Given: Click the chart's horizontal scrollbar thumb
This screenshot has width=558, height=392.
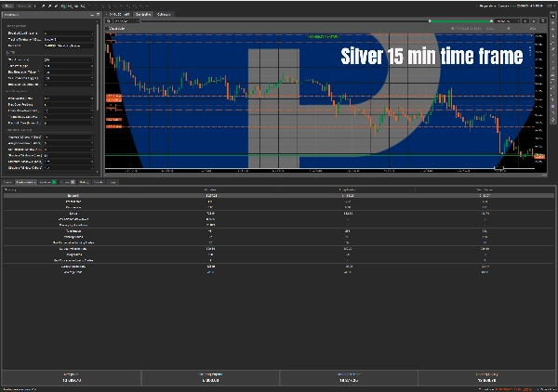Looking at the screenshot, I should pyautogui.click(x=499, y=168).
